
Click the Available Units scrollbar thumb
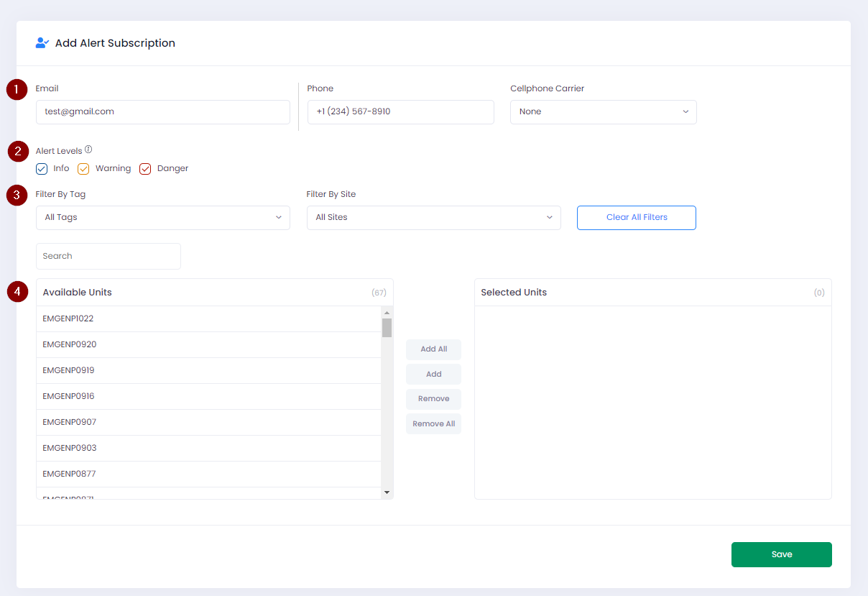point(387,329)
